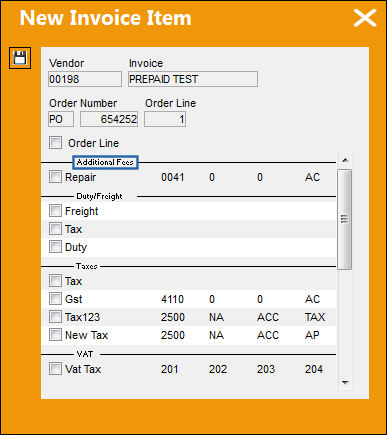Click AC in the Repair row
This screenshot has width=387, height=435.
point(312,177)
